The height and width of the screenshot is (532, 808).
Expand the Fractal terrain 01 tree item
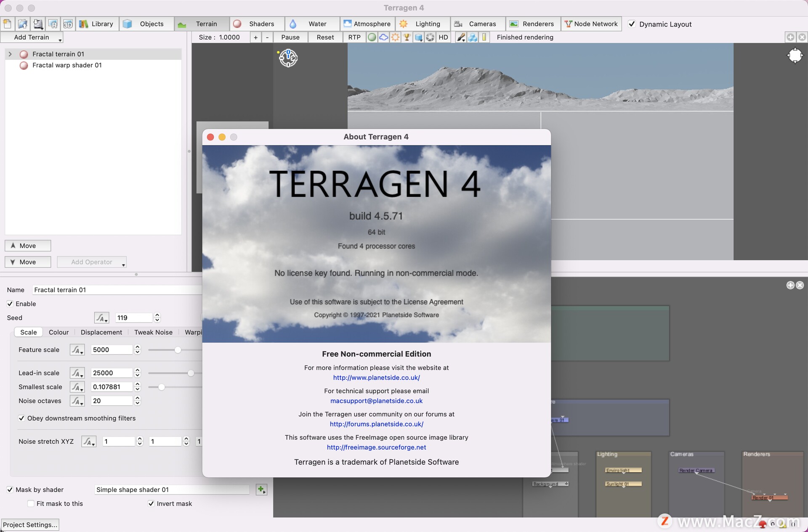(10, 54)
